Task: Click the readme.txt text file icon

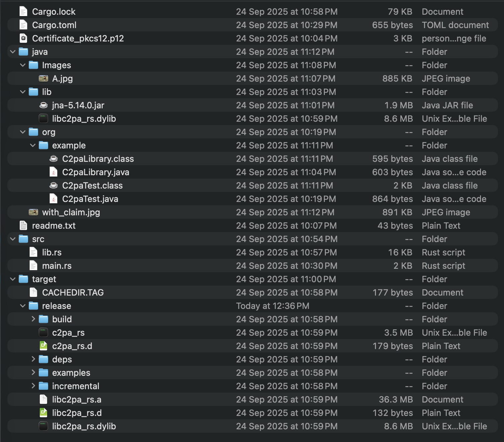Action: (23, 226)
